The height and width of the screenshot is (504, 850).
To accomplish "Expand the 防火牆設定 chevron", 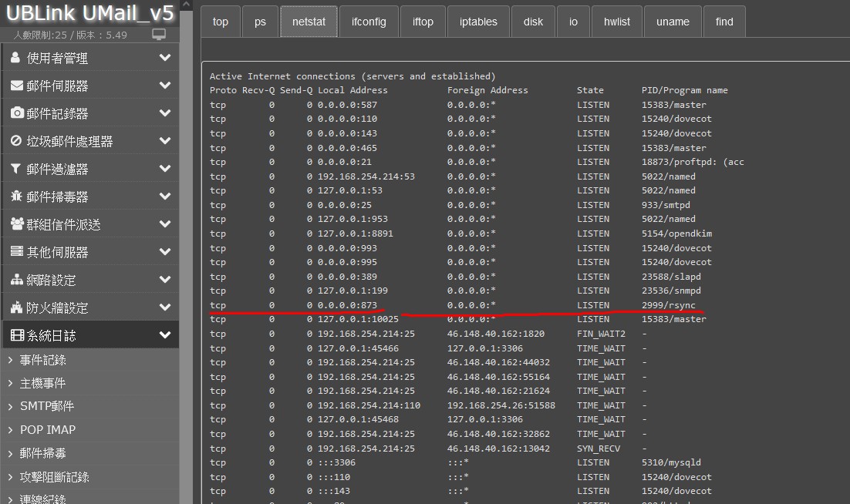I will [x=164, y=307].
